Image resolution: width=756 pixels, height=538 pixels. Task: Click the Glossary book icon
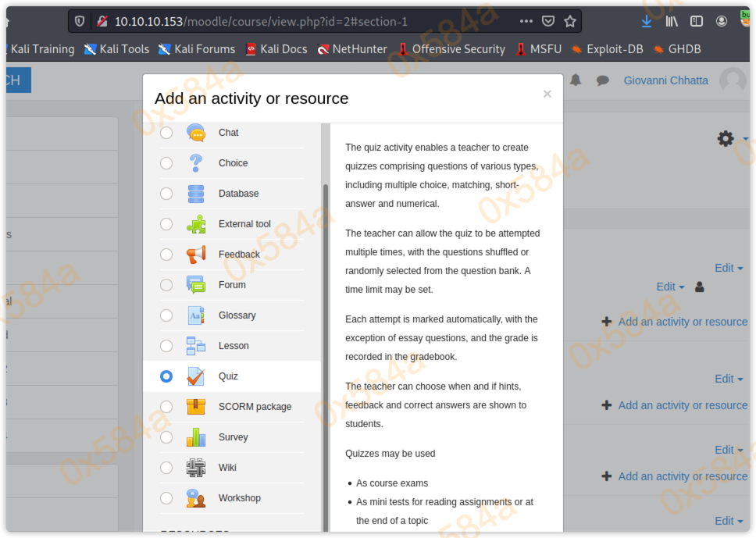coord(196,315)
